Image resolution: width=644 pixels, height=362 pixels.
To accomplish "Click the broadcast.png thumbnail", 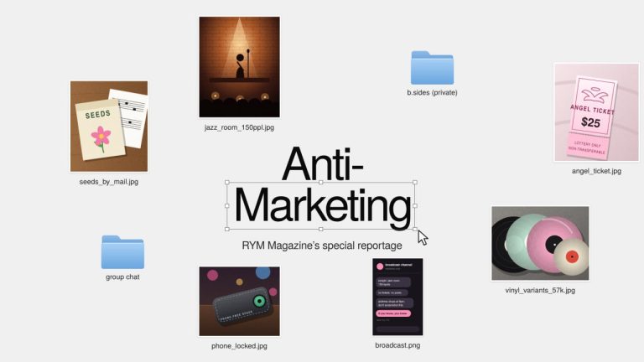I will (397, 297).
